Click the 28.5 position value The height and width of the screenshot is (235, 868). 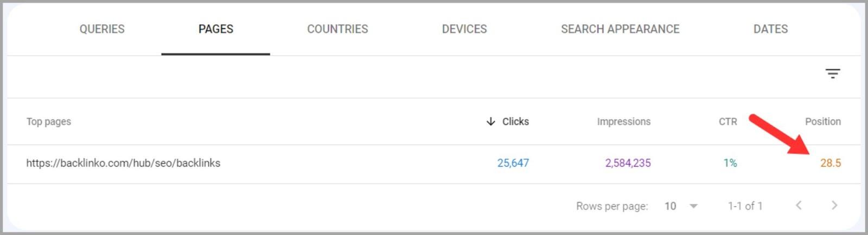(x=830, y=163)
